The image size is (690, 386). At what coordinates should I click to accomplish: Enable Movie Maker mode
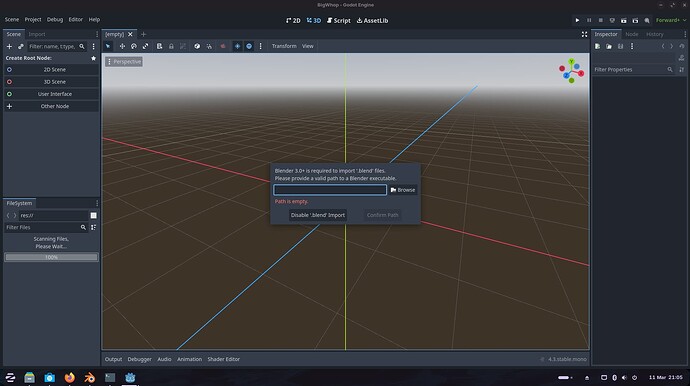tap(647, 20)
